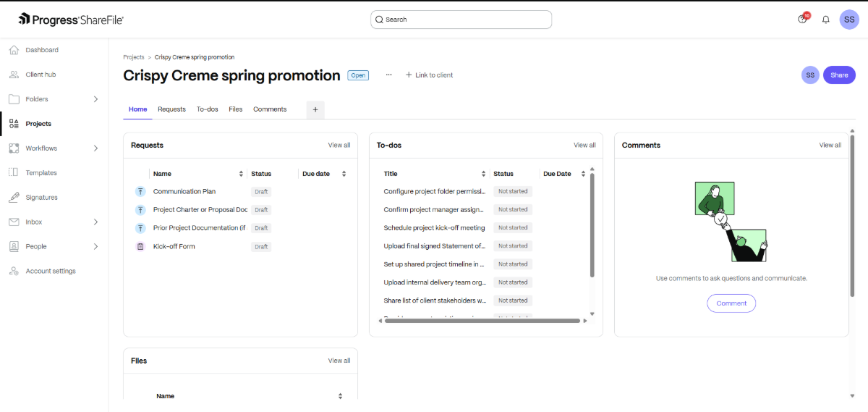Click the Progress ShareFile logo
The width and height of the screenshot is (868, 412).
click(x=71, y=20)
